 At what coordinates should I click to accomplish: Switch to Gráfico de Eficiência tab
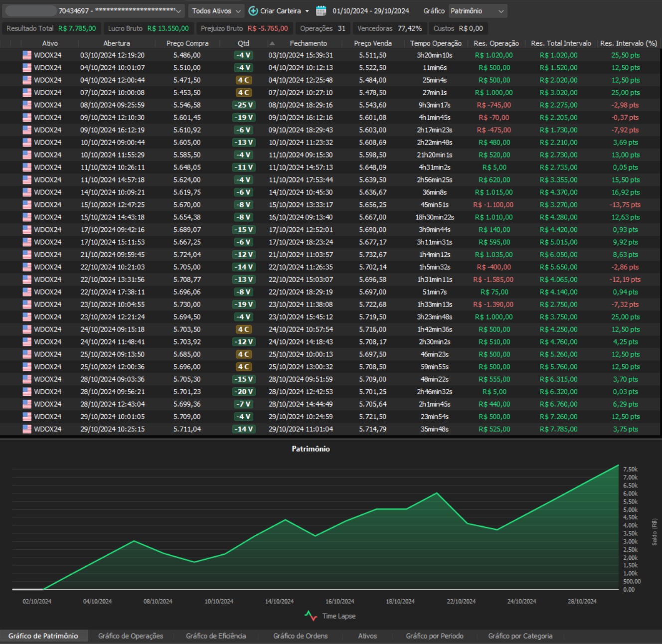[x=216, y=636]
